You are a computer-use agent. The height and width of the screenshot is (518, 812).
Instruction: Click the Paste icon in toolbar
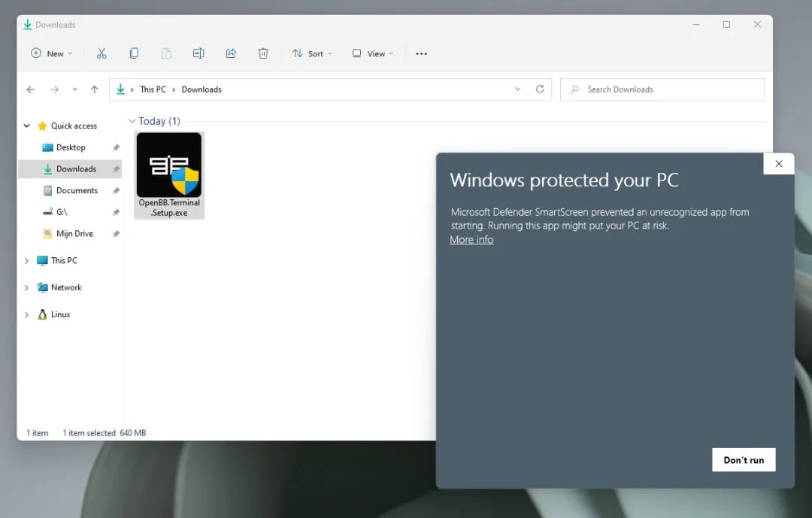(x=166, y=53)
